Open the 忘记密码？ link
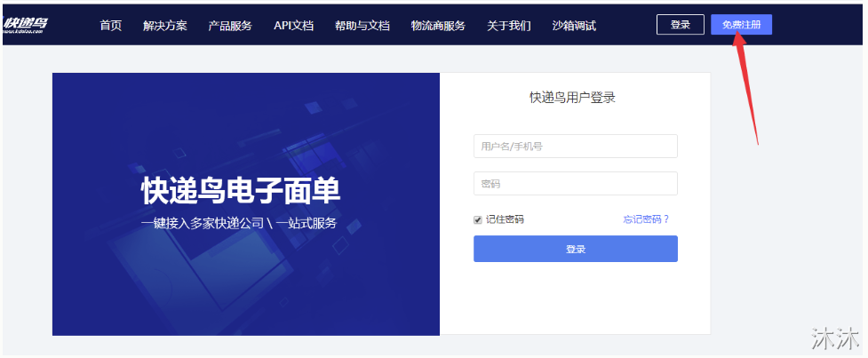The height and width of the screenshot is (358, 868). (x=646, y=219)
